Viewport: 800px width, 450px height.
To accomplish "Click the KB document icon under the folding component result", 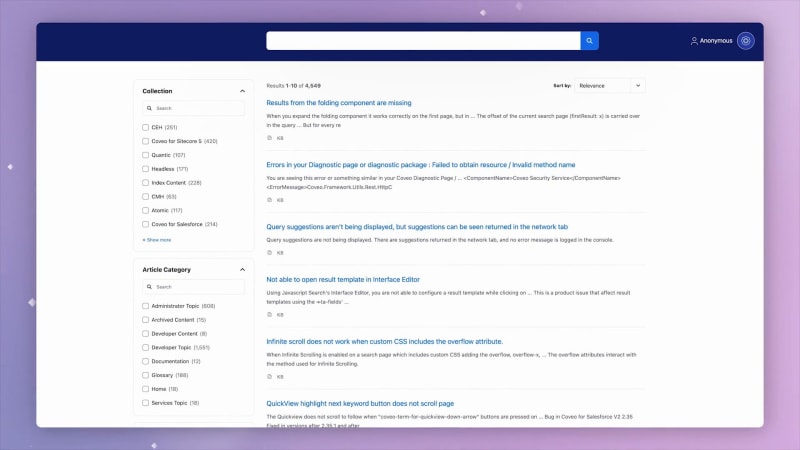I will click(269, 138).
